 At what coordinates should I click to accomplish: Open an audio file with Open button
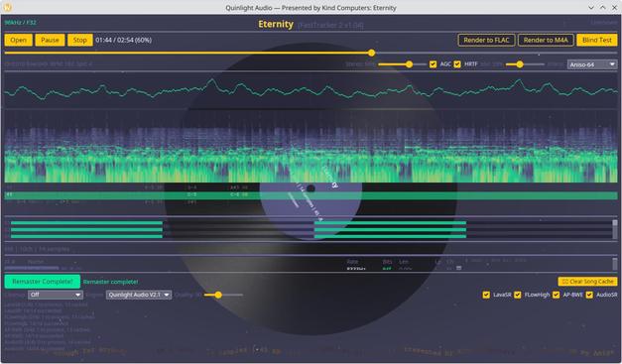coord(18,40)
